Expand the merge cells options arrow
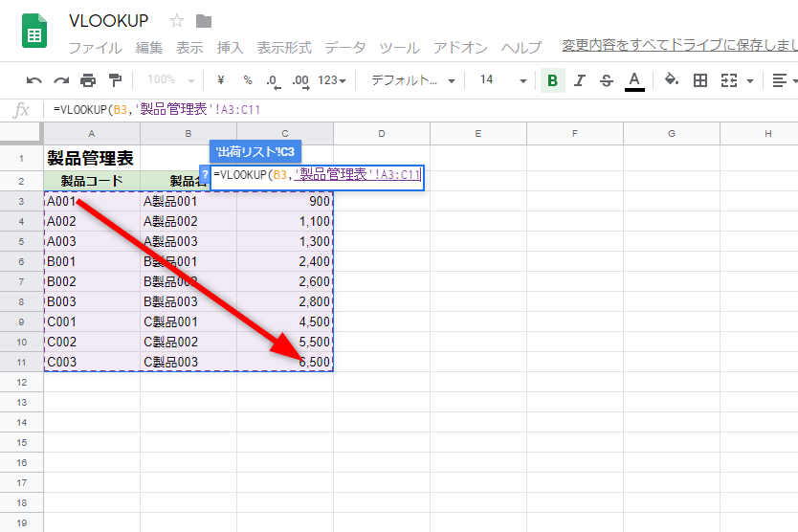This screenshot has width=798, height=532. click(x=749, y=81)
